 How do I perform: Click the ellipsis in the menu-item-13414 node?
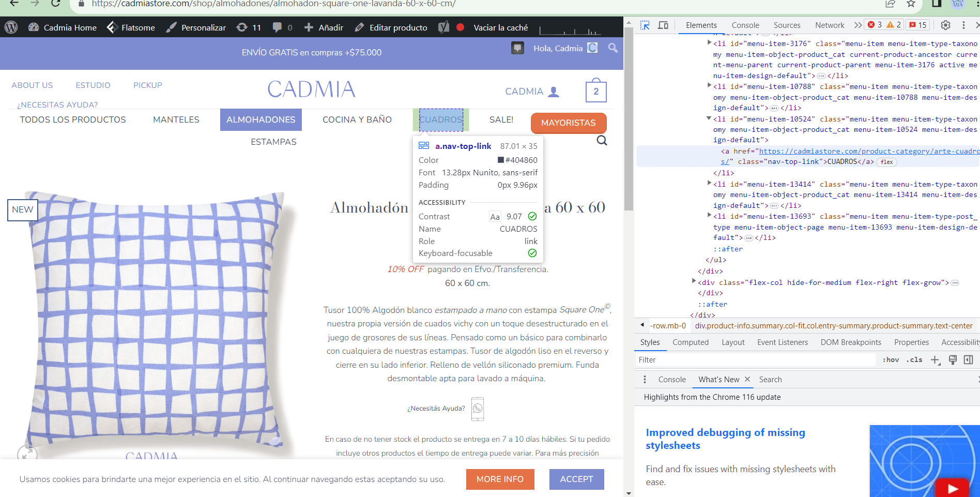pyautogui.click(x=774, y=206)
